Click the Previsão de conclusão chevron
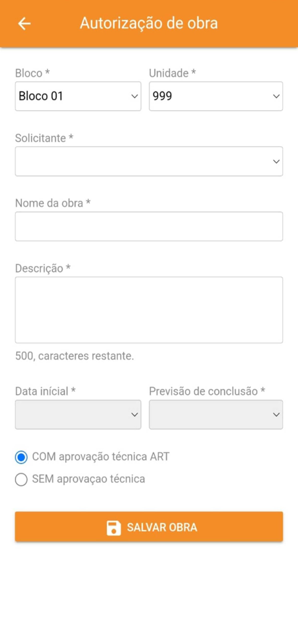This screenshot has height=644, width=298. click(x=276, y=415)
